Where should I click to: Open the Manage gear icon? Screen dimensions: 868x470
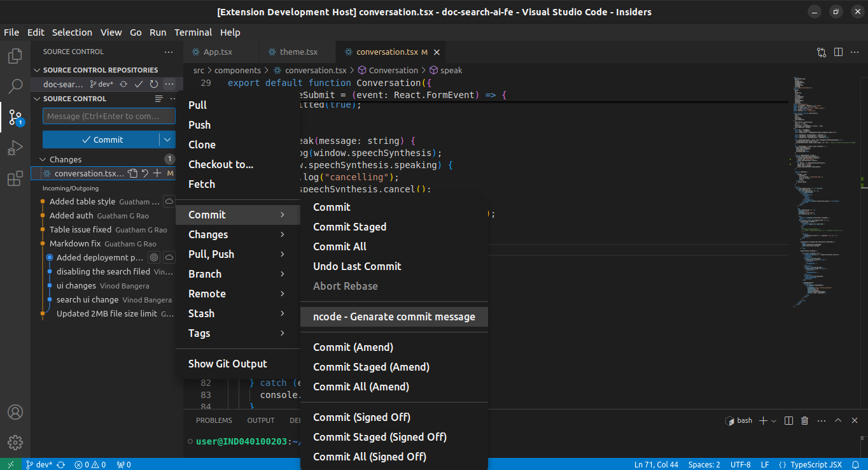click(x=15, y=443)
